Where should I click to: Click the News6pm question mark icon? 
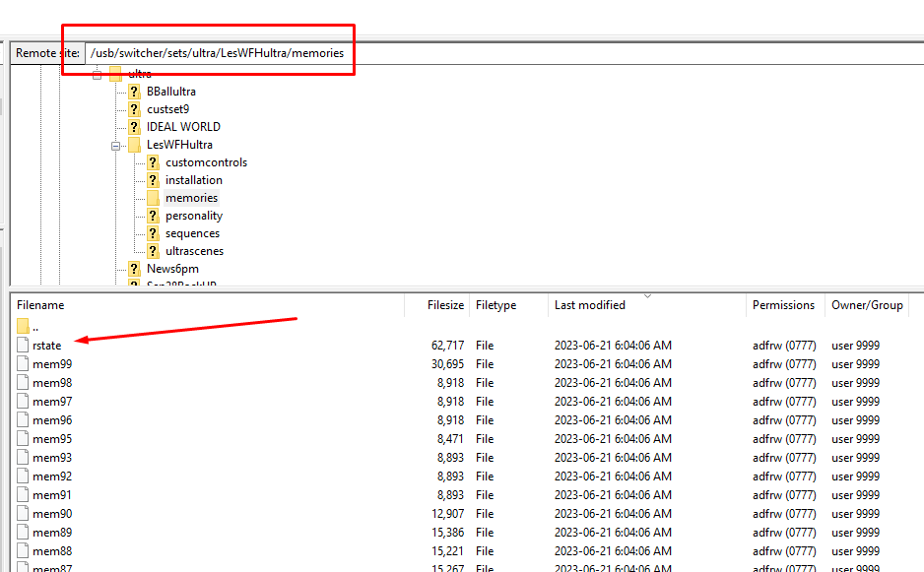(x=134, y=268)
